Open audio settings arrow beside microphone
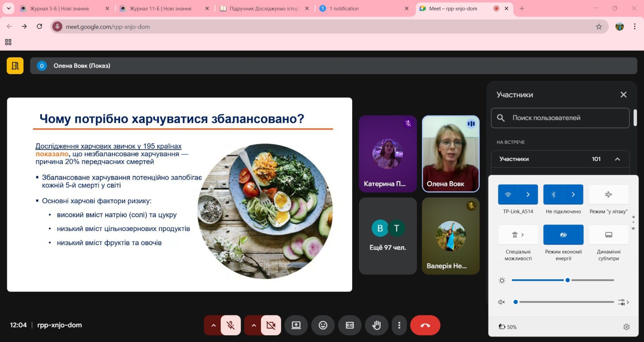The width and height of the screenshot is (644, 342). pos(213,325)
